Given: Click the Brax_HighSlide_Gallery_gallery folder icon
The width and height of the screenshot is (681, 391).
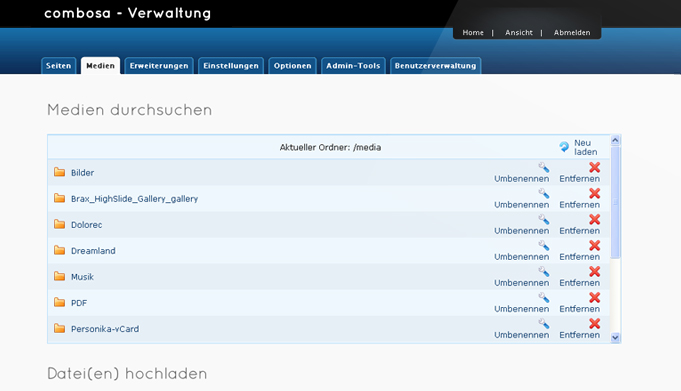Looking at the screenshot, I should [x=60, y=198].
